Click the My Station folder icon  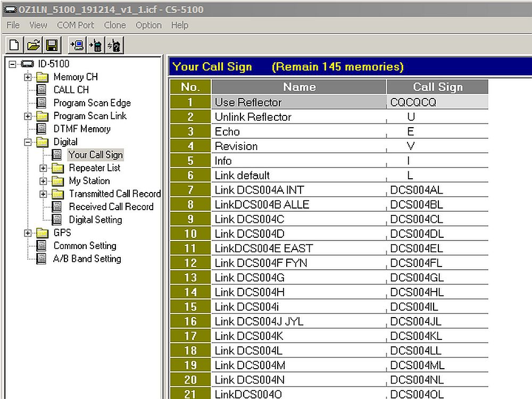click(58, 181)
